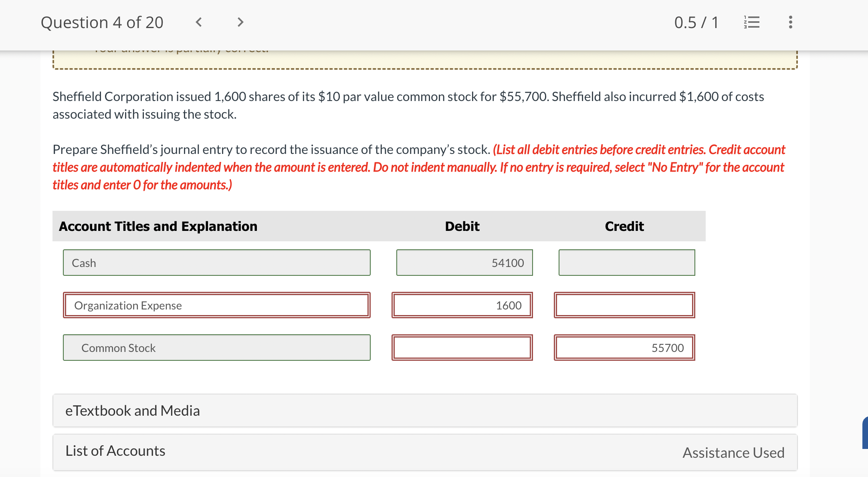Open the vertical three-dot options menu
Screen dimensions: 868x477
(790, 22)
